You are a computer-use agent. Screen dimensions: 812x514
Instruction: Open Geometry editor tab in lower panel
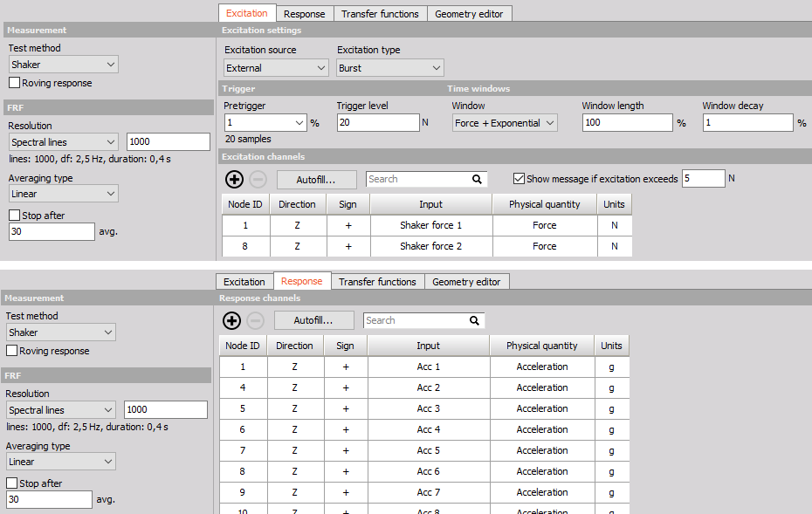466,282
